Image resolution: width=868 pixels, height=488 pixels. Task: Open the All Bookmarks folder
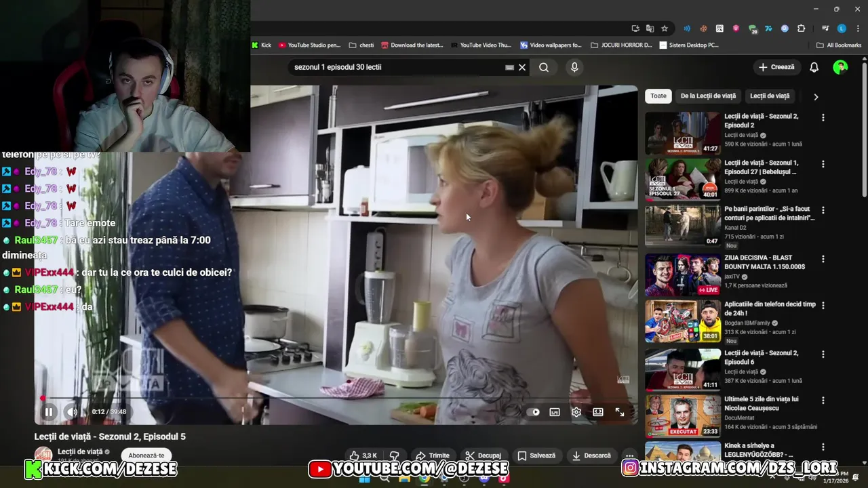[x=839, y=45]
